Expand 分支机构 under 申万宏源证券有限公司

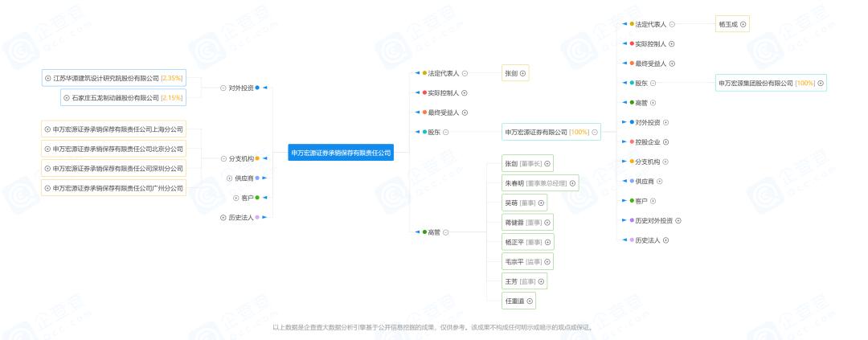(665, 162)
